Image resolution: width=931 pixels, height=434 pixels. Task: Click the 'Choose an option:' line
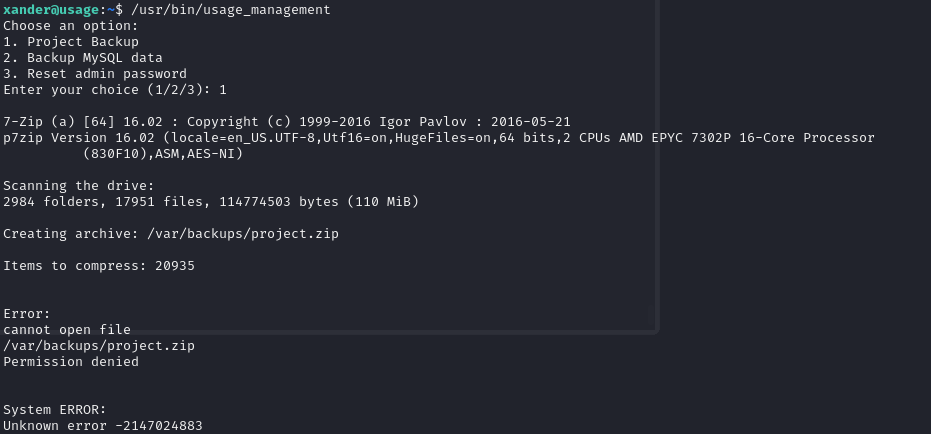tap(70, 25)
